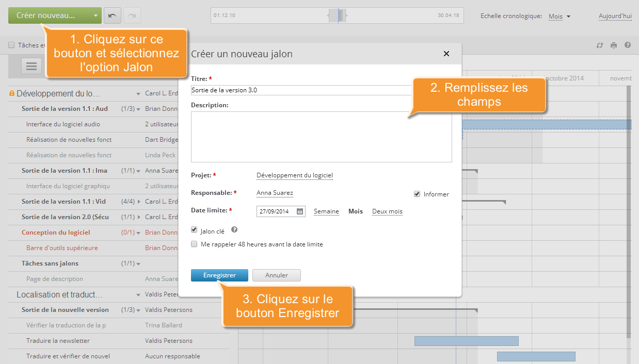Click the 01.12.10 timeline start date

point(225,15)
